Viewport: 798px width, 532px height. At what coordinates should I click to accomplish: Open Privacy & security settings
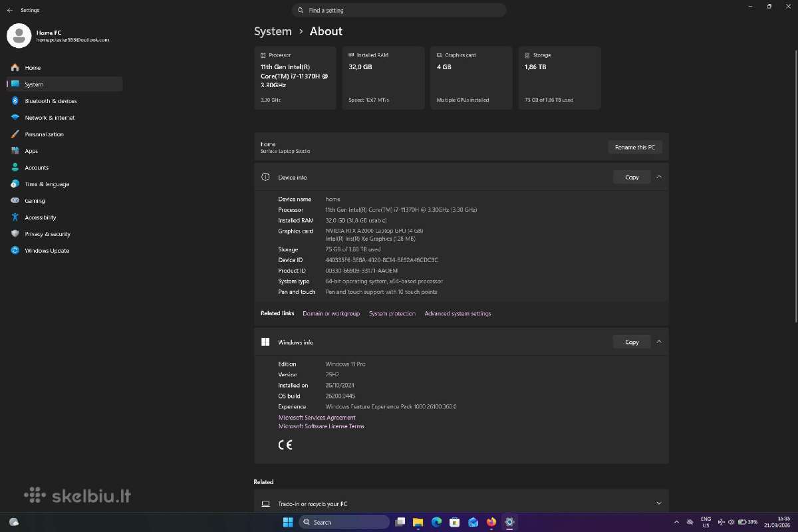click(64, 234)
